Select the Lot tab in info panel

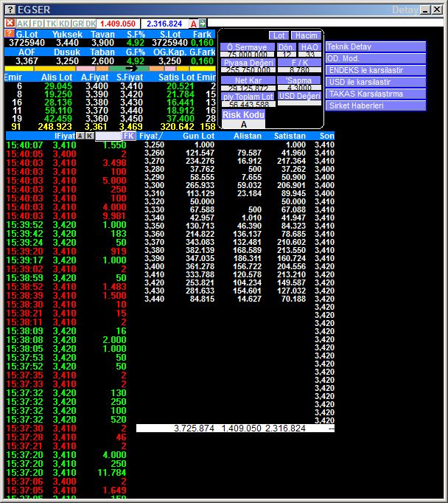pos(279,35)
